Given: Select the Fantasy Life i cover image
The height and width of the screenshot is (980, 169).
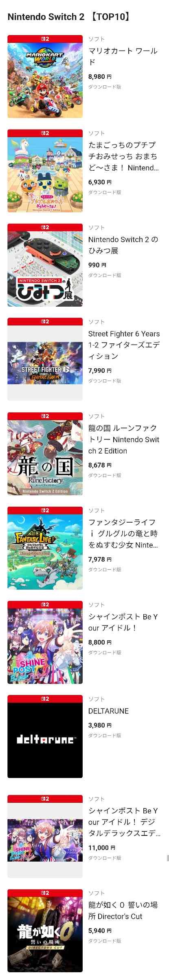Looking at the screenshot, I should (x=45, y=548).
